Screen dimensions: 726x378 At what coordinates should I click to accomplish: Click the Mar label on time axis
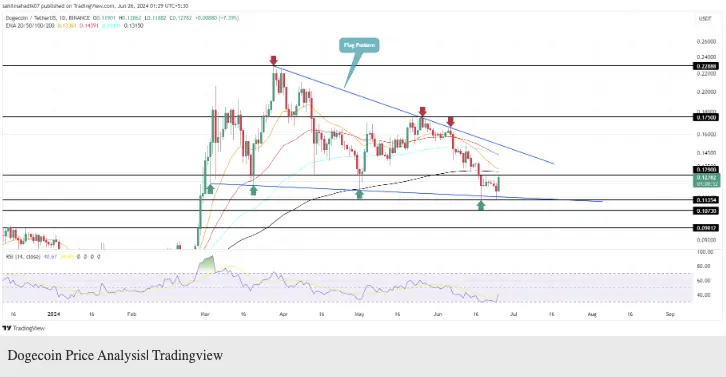(x=205, y=314)
